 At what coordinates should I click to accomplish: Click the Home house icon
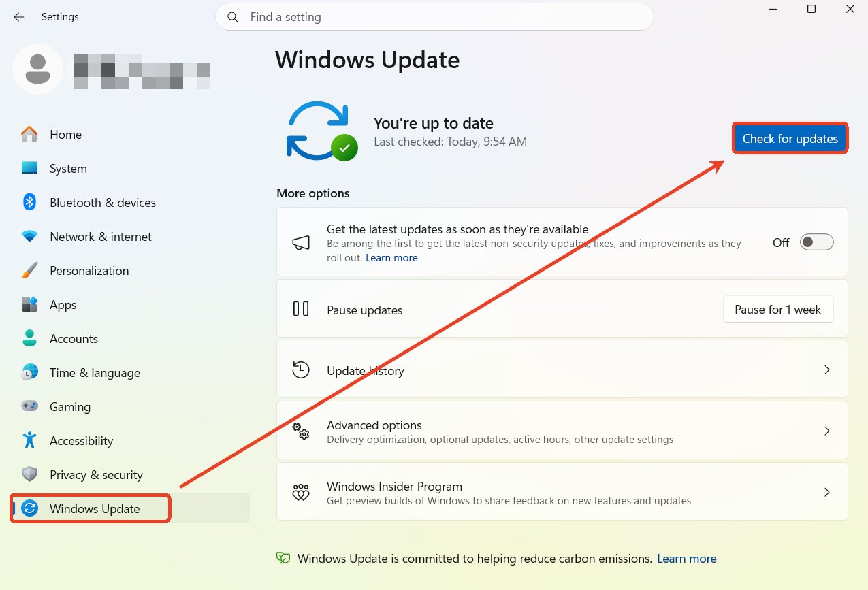[x=29, y=134]
